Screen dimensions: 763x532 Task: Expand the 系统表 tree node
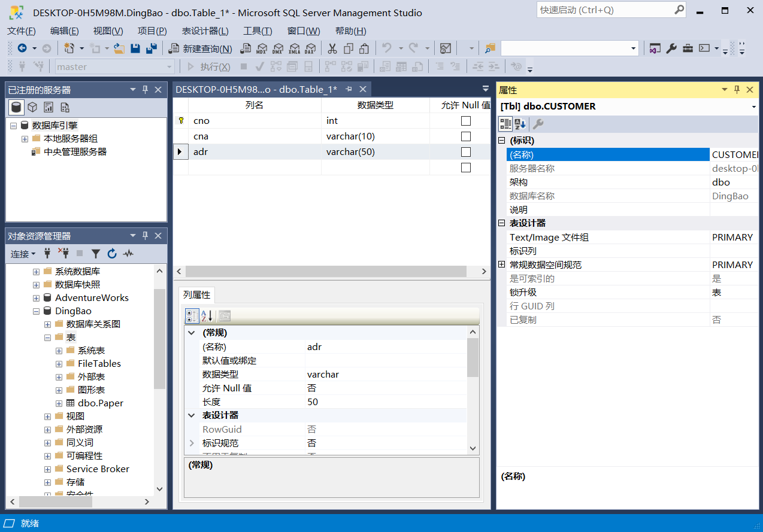click(x=58, y=350)
